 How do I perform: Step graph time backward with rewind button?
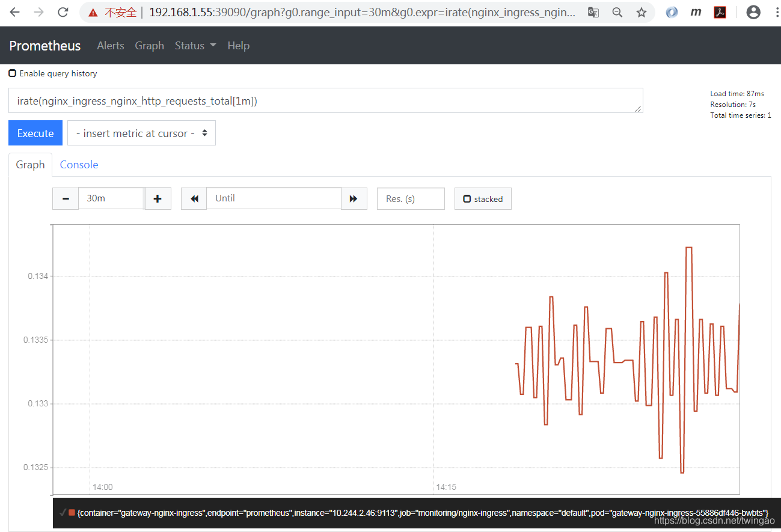click(x=194, y=198)
